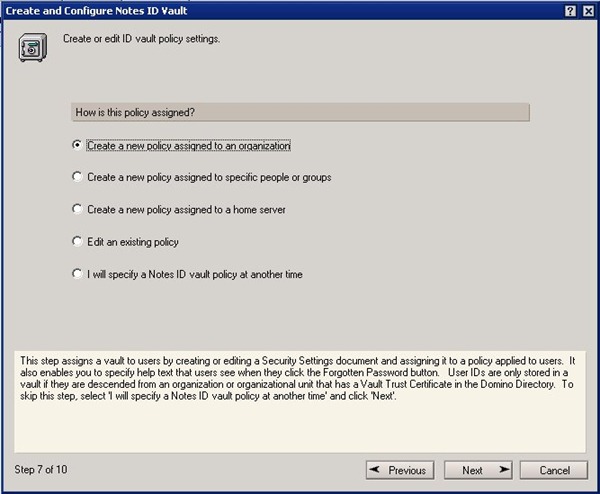The width and height of the screenshot is (600, 494).
Task: Click the vault safe icon
Action: coord(32,47)
